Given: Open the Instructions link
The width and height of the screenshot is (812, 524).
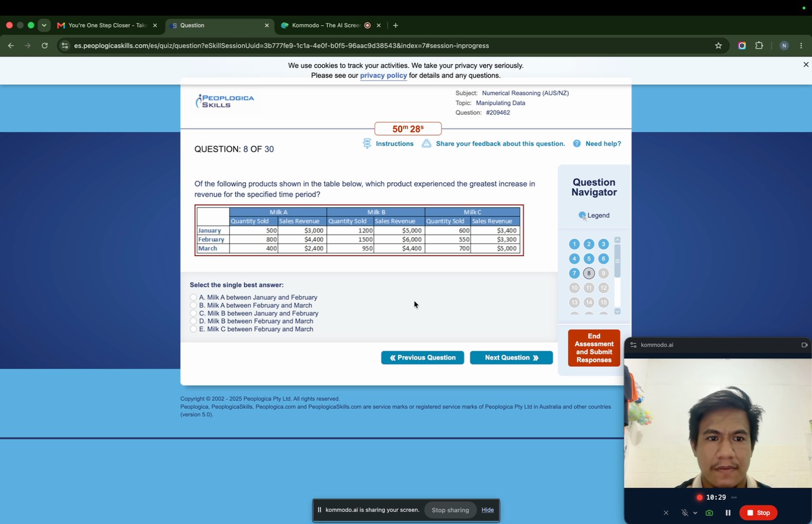Looking at the screenshot, I should pos(394,144).
